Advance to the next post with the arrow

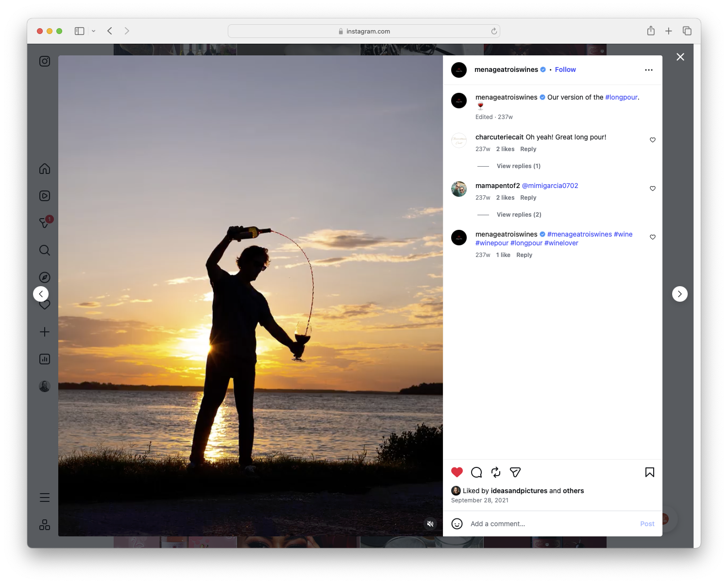tap(679, 293)
